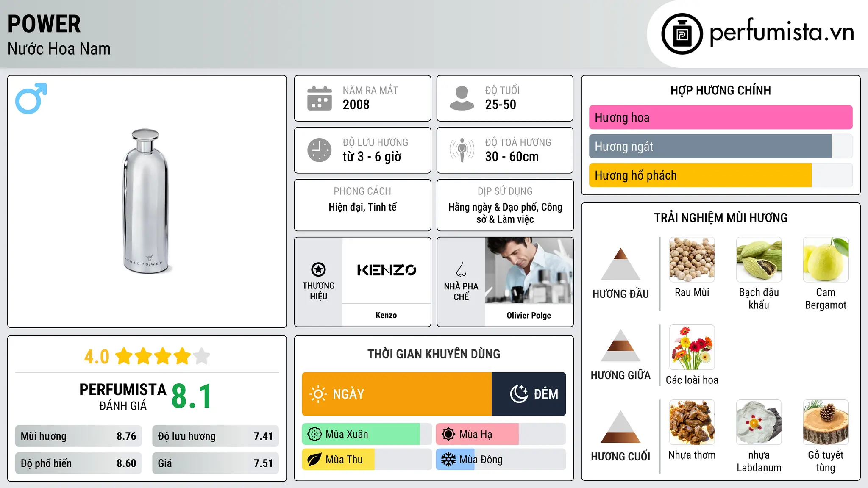
Task: Click the Thời gian khuyên dùng heading
Action: 434,354
